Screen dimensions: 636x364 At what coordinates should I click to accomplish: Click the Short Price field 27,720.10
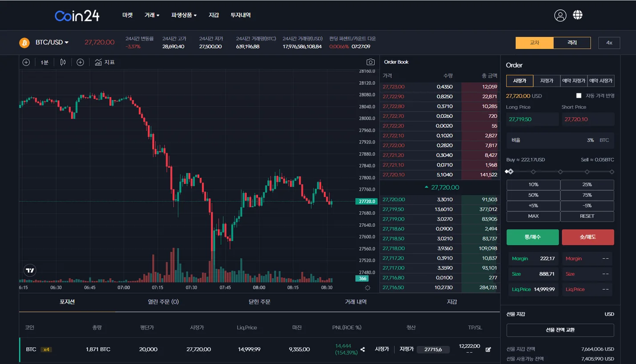[x=588, y=119]
